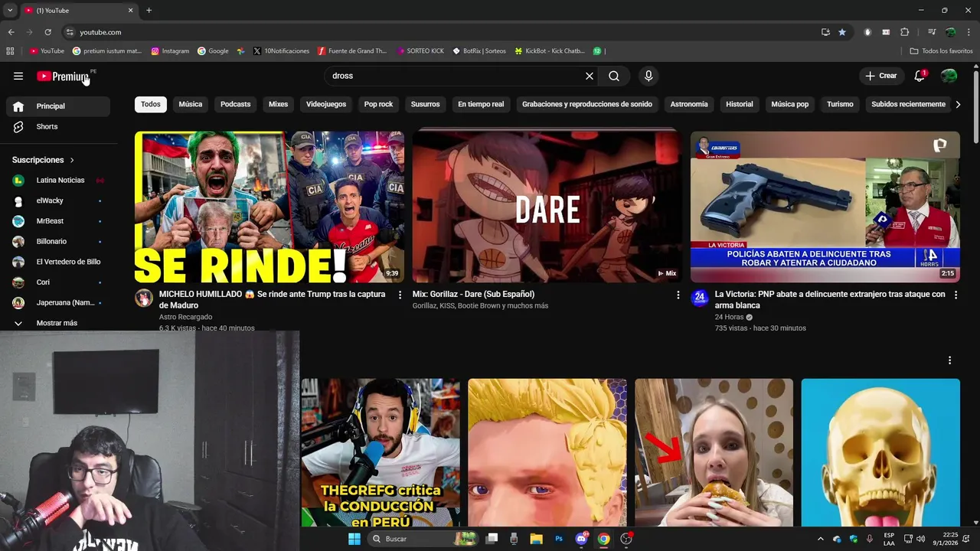Open the MrBeast channel subscription

(58, 221)
